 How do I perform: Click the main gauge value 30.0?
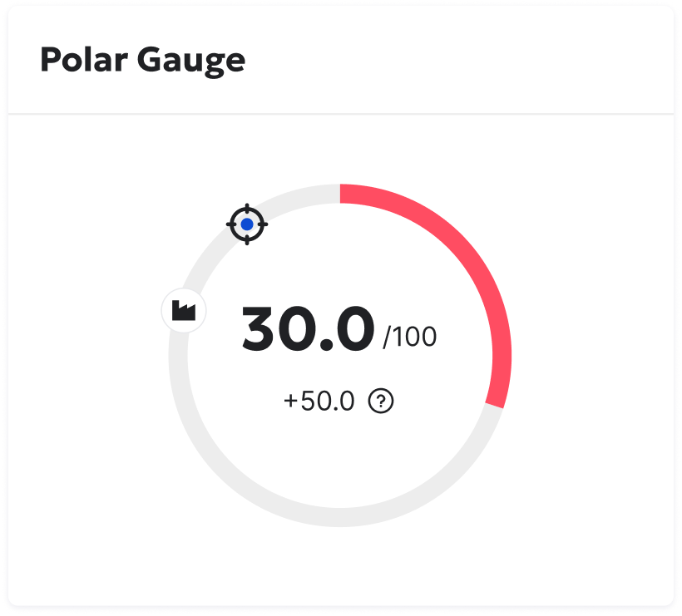coord(308,328)
